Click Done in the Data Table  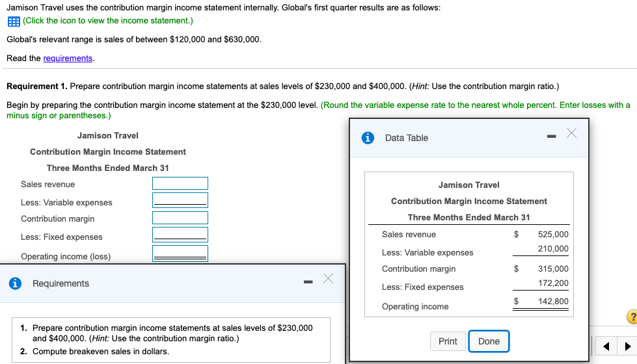[x=489, y=341]
